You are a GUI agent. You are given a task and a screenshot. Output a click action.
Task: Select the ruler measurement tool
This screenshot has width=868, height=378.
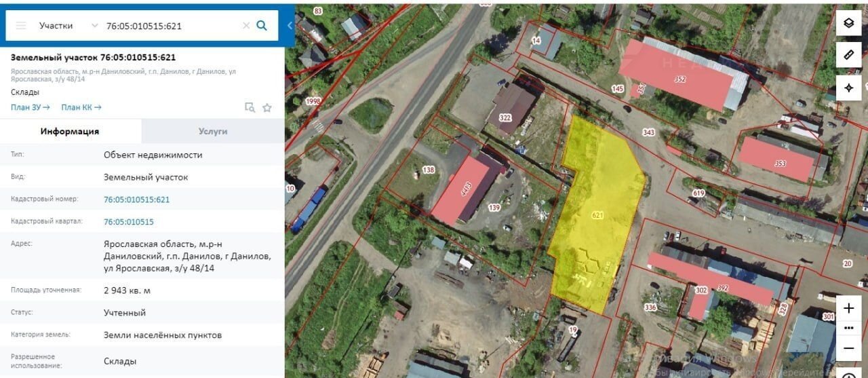[848, 55]
